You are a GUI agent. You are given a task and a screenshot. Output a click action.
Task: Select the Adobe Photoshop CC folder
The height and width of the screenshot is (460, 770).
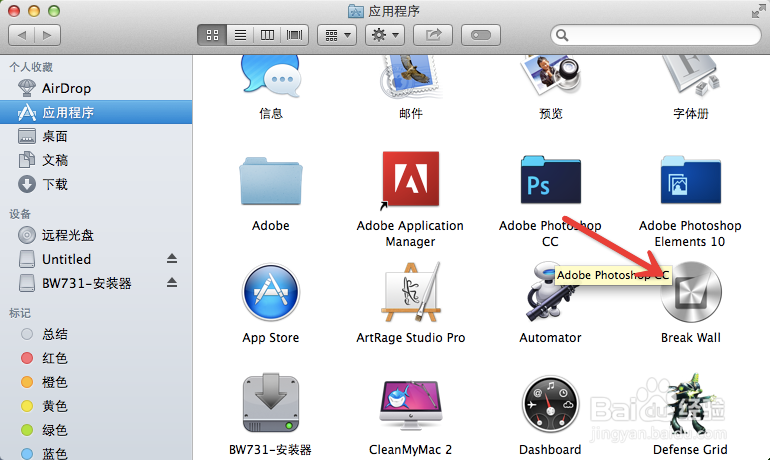coord(550,180)
